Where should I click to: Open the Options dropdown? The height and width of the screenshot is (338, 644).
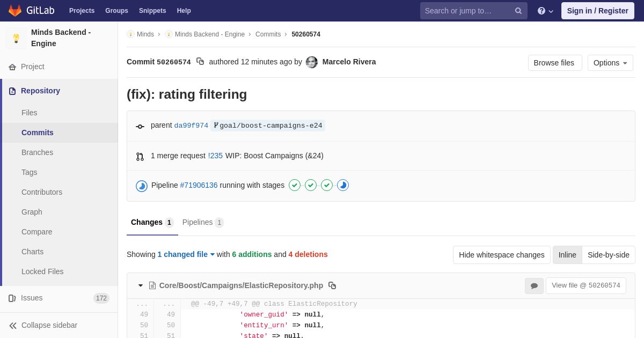tap(610, 63)
